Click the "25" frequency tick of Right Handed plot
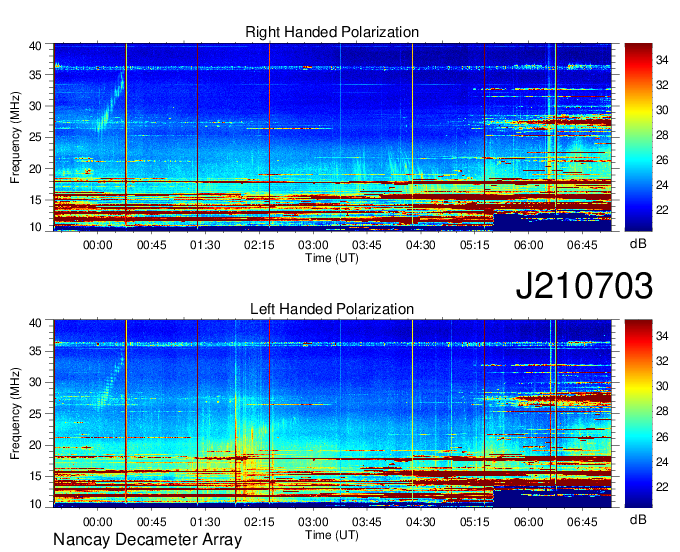Viewport: 680px width, 552px height. [36, 137]
